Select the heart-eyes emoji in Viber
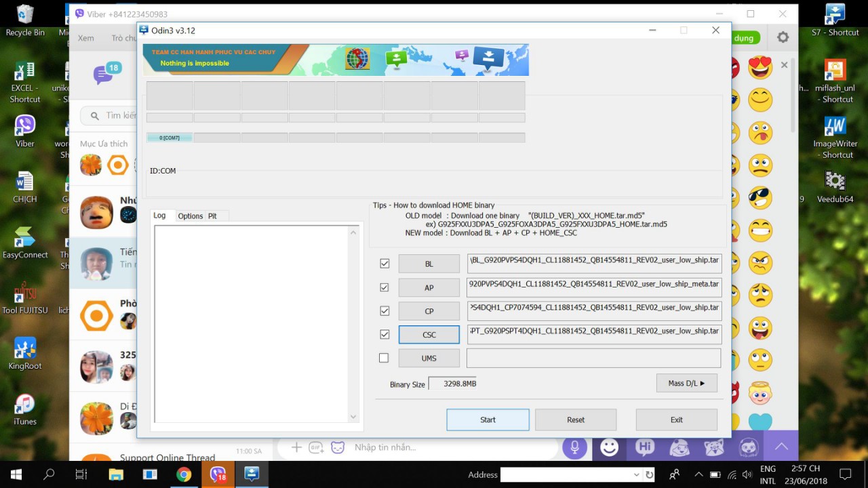 pos(760,68)
